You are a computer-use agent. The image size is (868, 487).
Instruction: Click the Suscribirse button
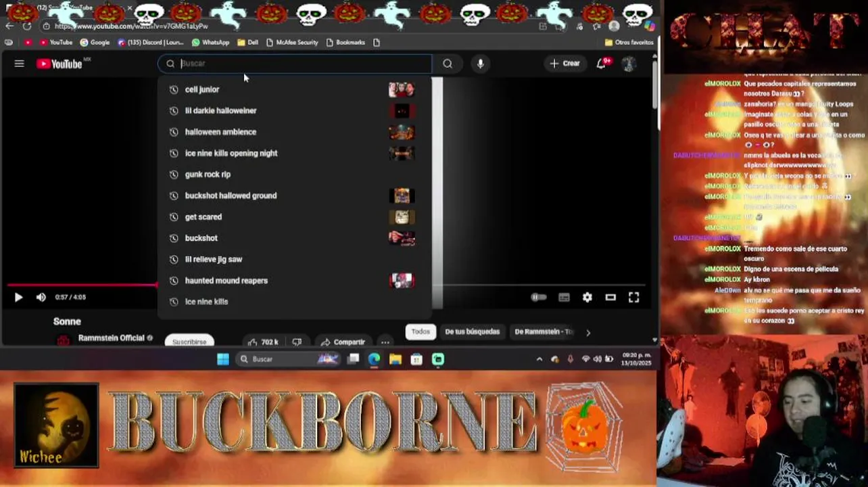(189, 341)
